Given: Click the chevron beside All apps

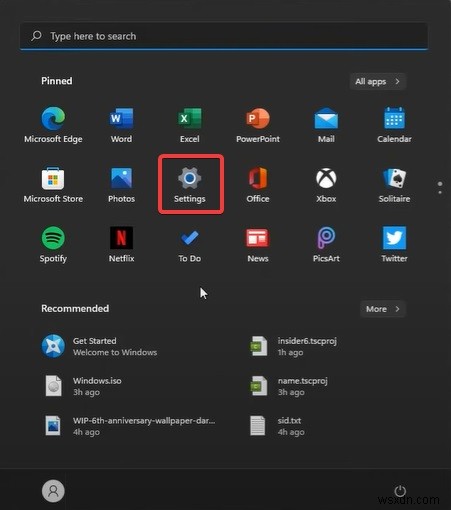Looking at the screenshot, I should click(397, 81).
